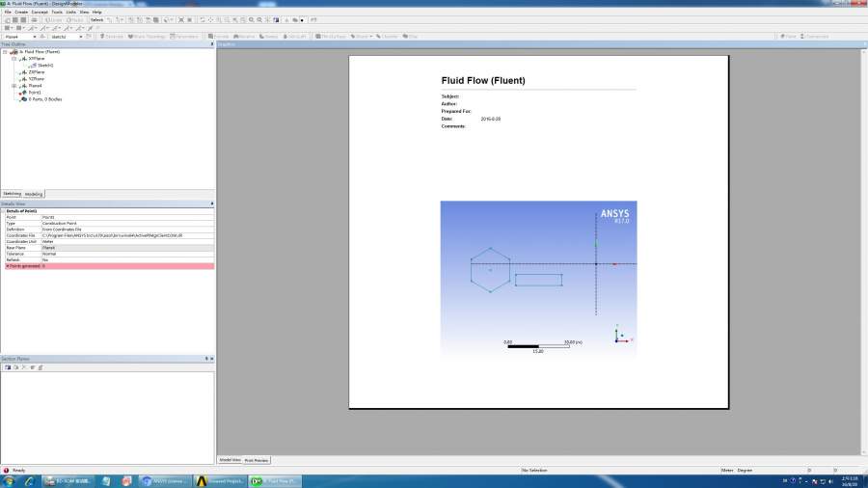This screenshot has width=868, height=488.
Task: Collapse the A: Fluid Flow (Fluent) root node
Action: (x=5, y=52)
